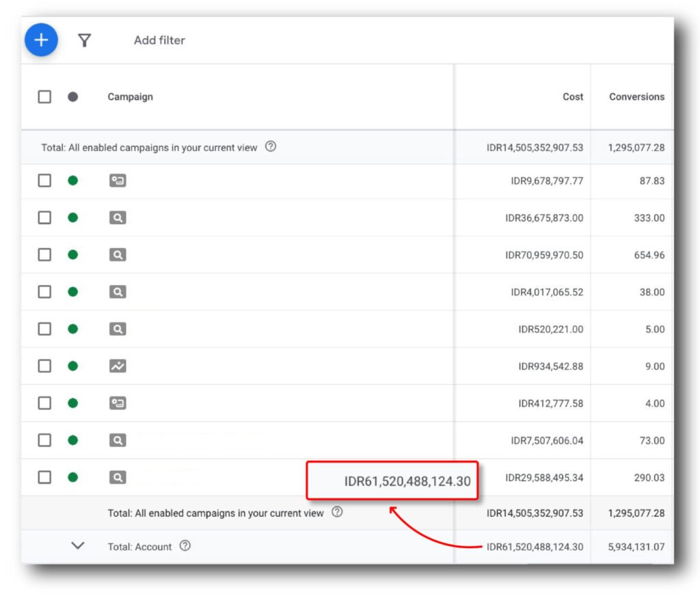Select the checkbox for the IDR29,588,495.34 campaign
The image size is (700, 594).
tap(44, 477)
